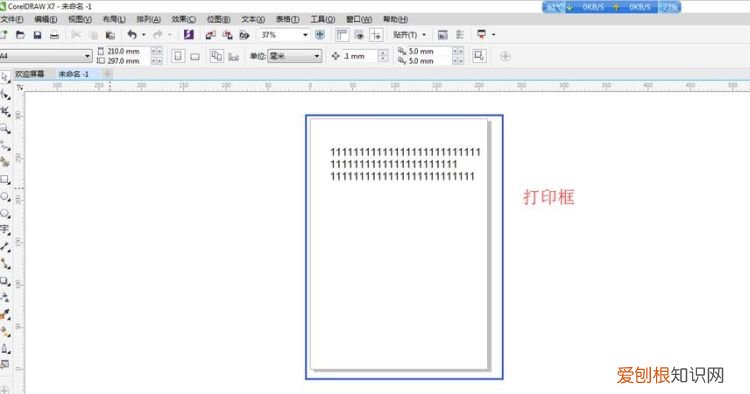The height and width of the screenshot is (394, 750).
Task: Select the Rectangle tool
Action: pos(5,180)
